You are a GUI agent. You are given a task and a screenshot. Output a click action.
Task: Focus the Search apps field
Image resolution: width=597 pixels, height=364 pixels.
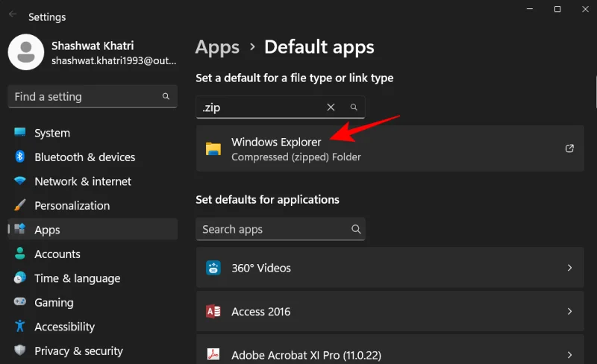coord(281,229)
